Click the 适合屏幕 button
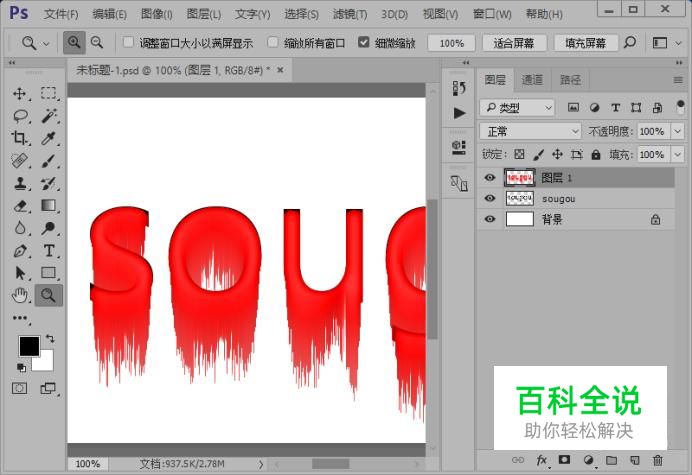 [514, 43]
